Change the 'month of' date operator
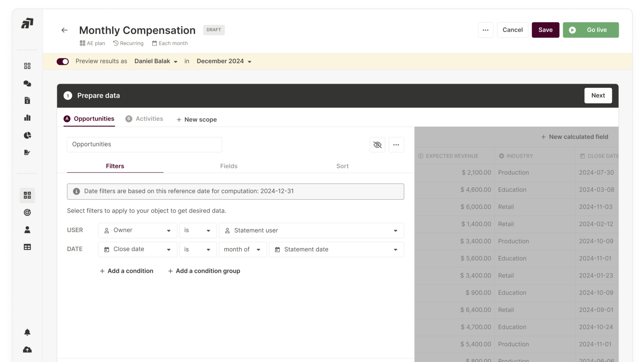This screenshot has height=362, width=644. [242, 249]
